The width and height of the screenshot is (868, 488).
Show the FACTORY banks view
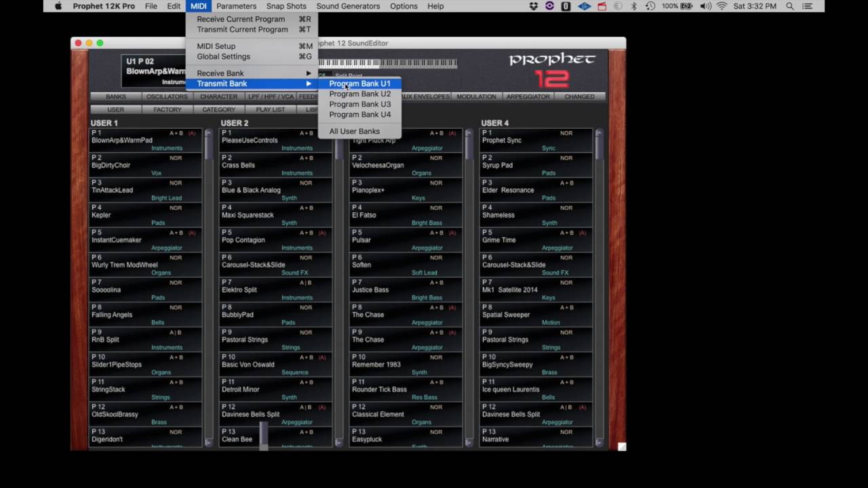tap(167, 110)
